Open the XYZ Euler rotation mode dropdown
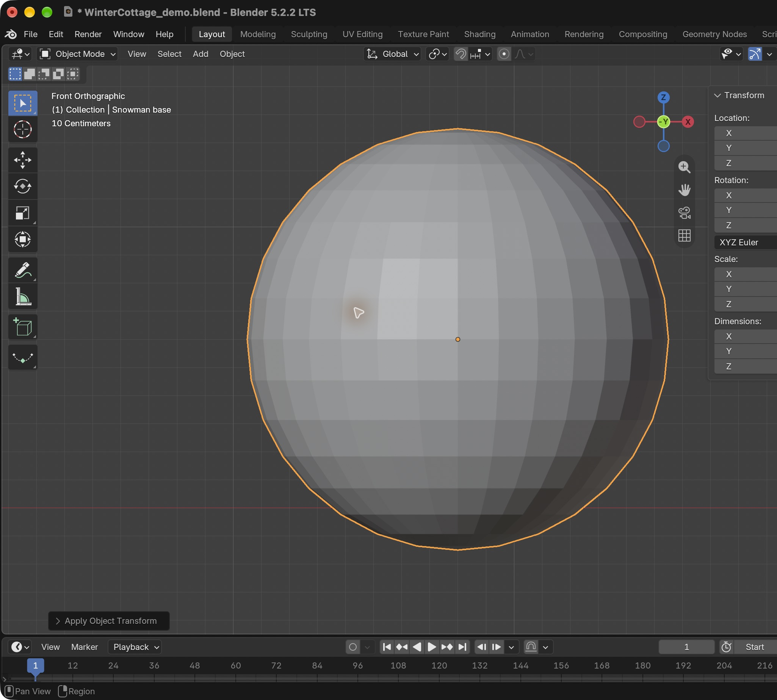 (x=745, y=242)
